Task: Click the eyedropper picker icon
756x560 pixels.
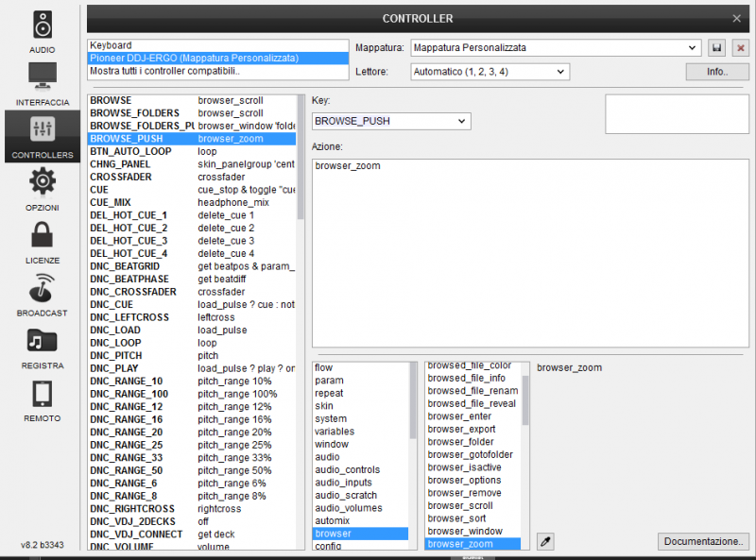Action: (x=545, y=541)
